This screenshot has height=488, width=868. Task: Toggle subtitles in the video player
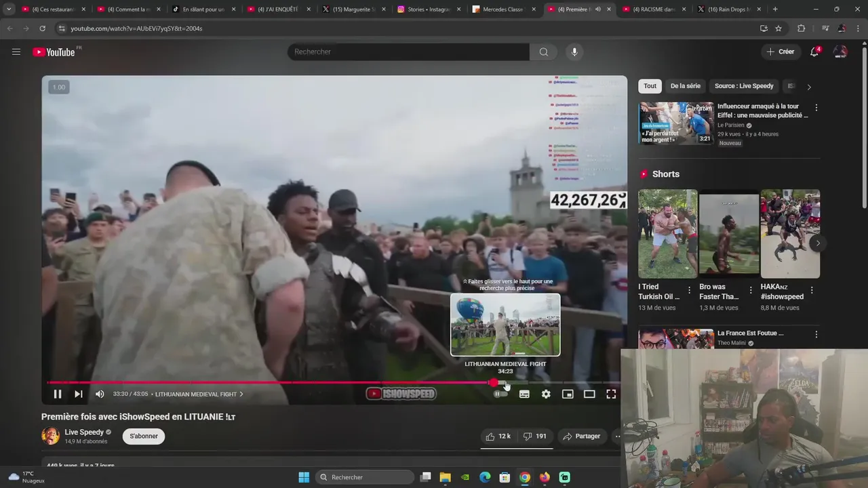(524, 394)
